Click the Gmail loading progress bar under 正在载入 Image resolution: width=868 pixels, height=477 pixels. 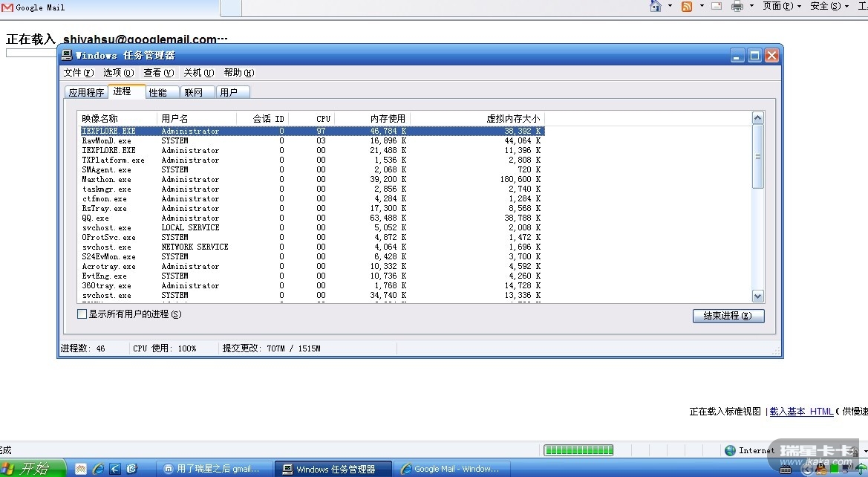coord(31,53)
